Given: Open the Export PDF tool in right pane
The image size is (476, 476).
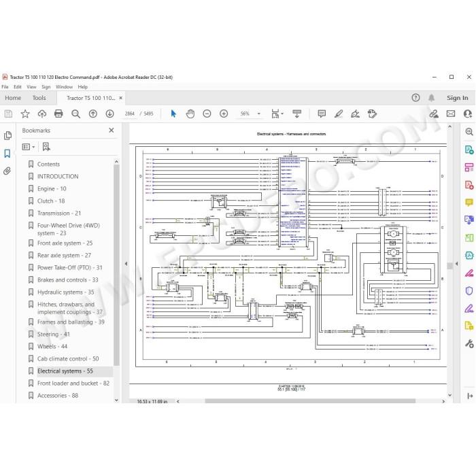Looking at the screenshot, I should pos(469,150).
